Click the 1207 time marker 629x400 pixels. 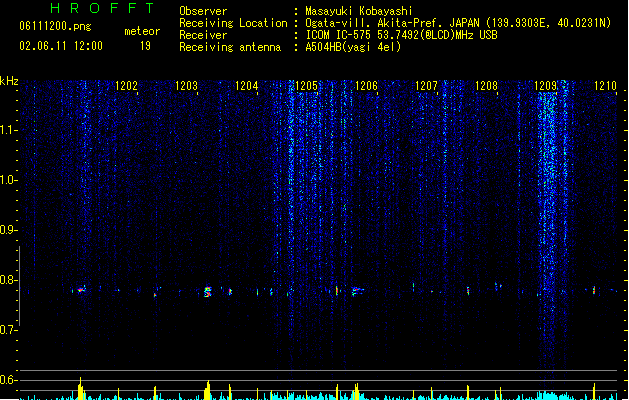tap(426, 86)
